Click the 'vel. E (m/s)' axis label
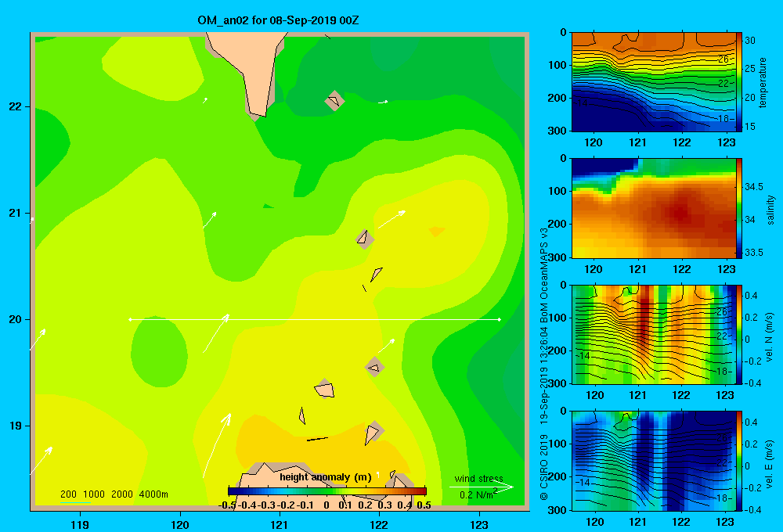783x532 pixels. click(769, 464)
